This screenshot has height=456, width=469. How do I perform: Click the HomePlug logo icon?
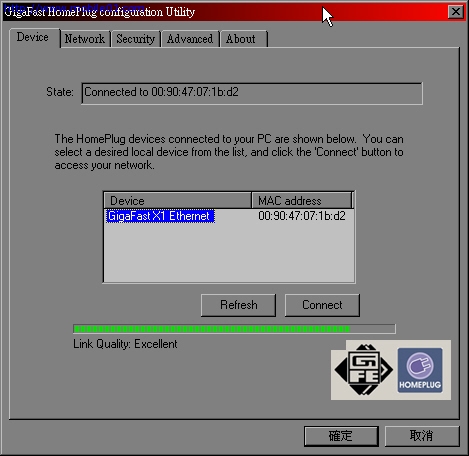click(x=420, y=370)
